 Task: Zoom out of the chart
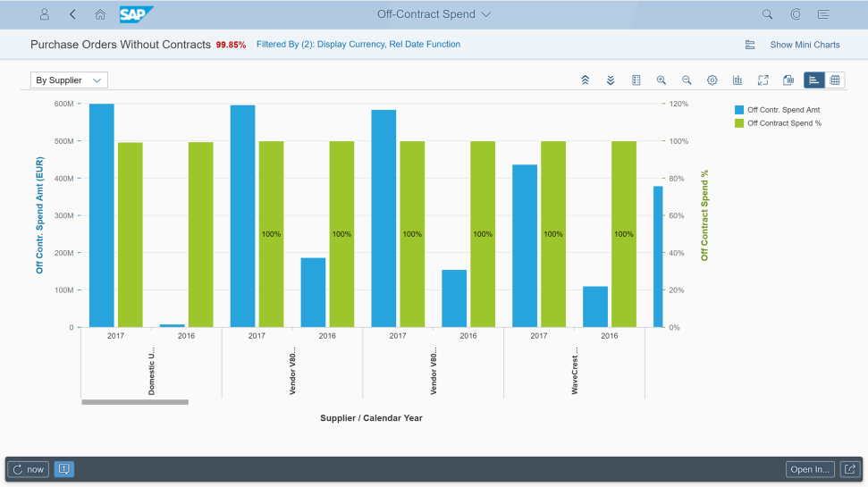687,80
